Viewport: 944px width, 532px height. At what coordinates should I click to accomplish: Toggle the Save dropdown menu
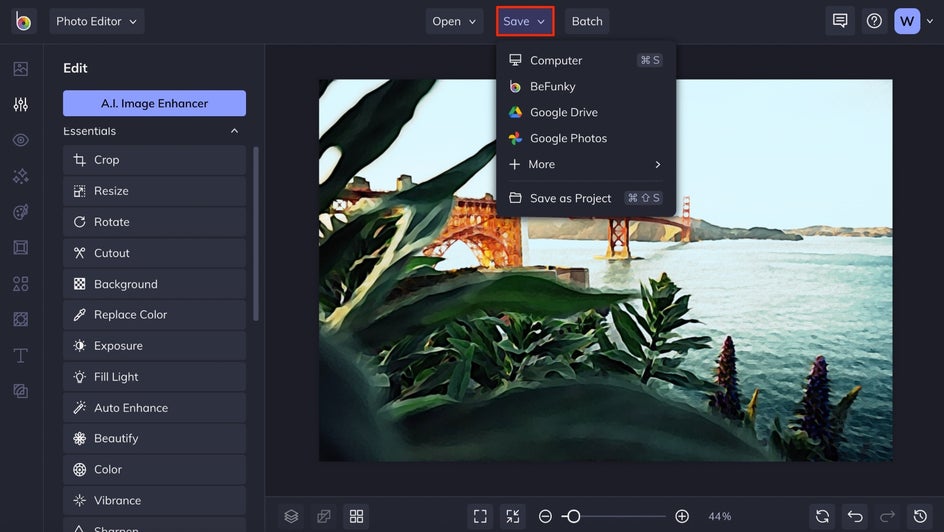525,21
